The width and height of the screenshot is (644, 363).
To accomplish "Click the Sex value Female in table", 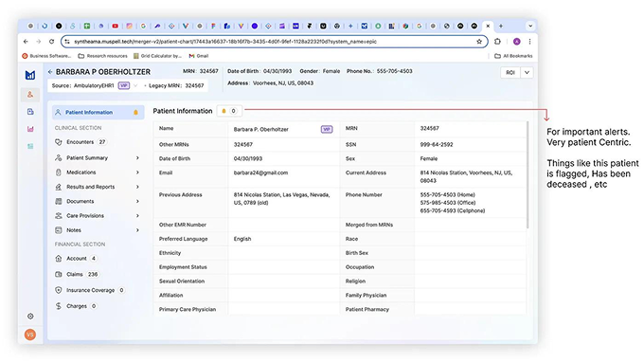I will (x=429, y=158).
